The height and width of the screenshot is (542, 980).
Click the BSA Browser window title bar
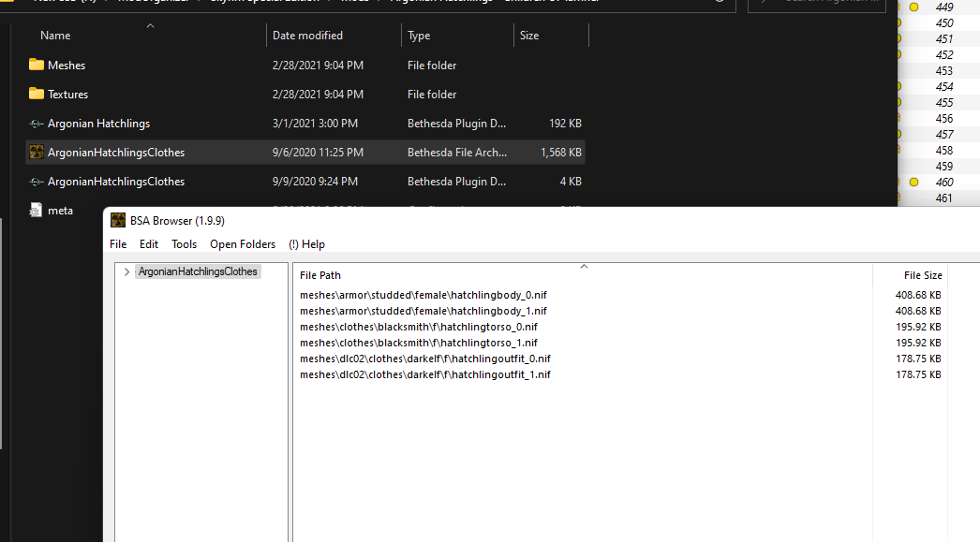pos(542,220)
